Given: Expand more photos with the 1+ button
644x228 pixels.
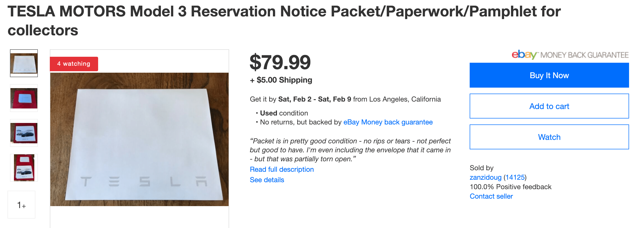Looking at the screenshot, I should click(x=21, y=205).
